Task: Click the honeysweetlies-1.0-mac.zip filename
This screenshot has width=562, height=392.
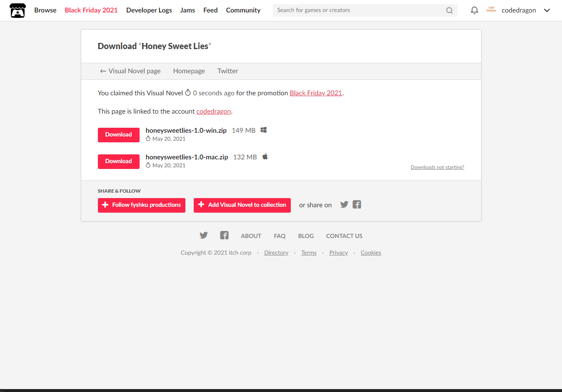Action: point(187,157)
